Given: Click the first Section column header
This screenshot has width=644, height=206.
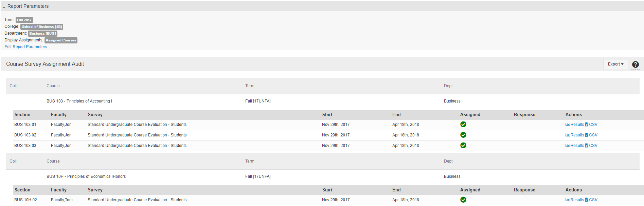Looking at the screenshot, I should pyautogui.click(x=22, y=115).
